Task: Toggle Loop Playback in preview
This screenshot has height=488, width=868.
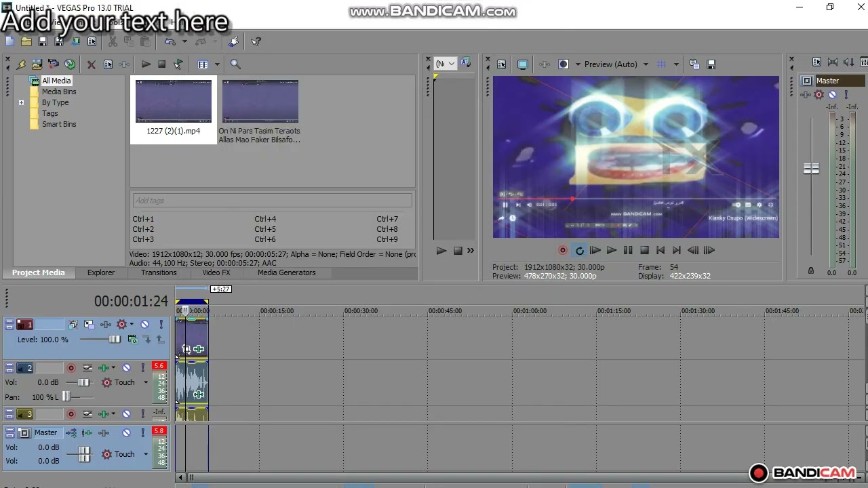Action: pyautogui.click(x=579, y=251)
